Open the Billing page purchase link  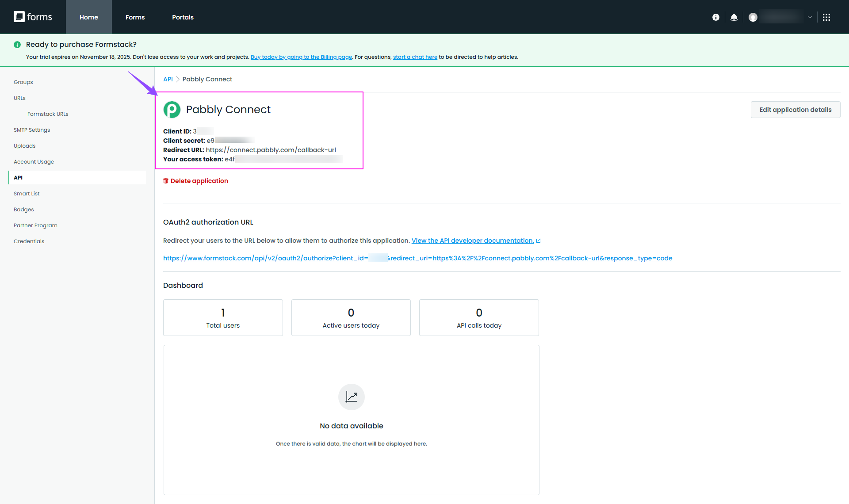pos(301,57)
